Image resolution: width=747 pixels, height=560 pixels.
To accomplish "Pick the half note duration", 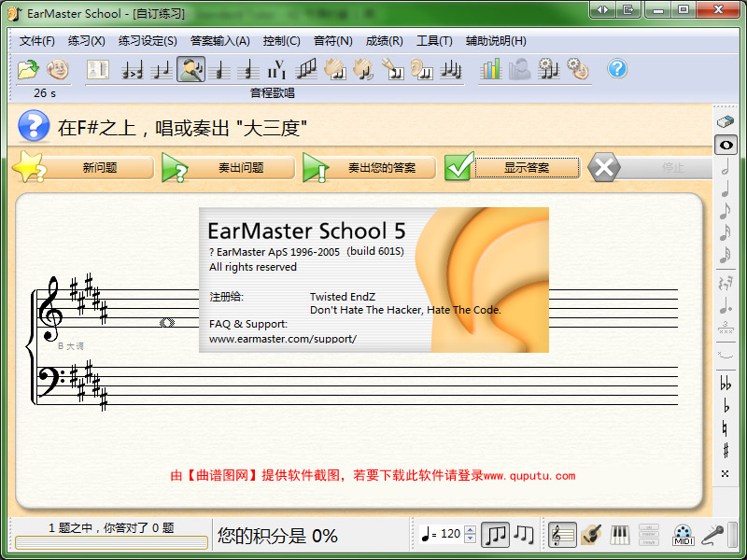I will [726, 167].
